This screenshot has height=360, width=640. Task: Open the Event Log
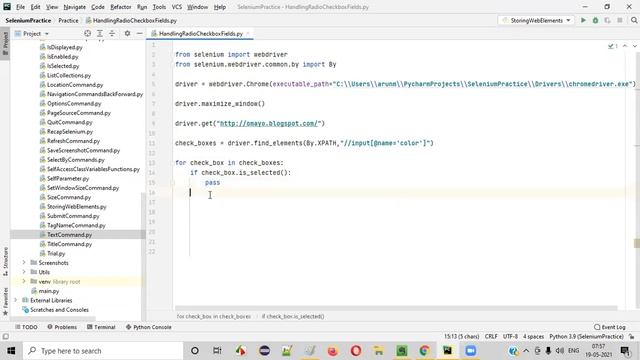[610, 327]
